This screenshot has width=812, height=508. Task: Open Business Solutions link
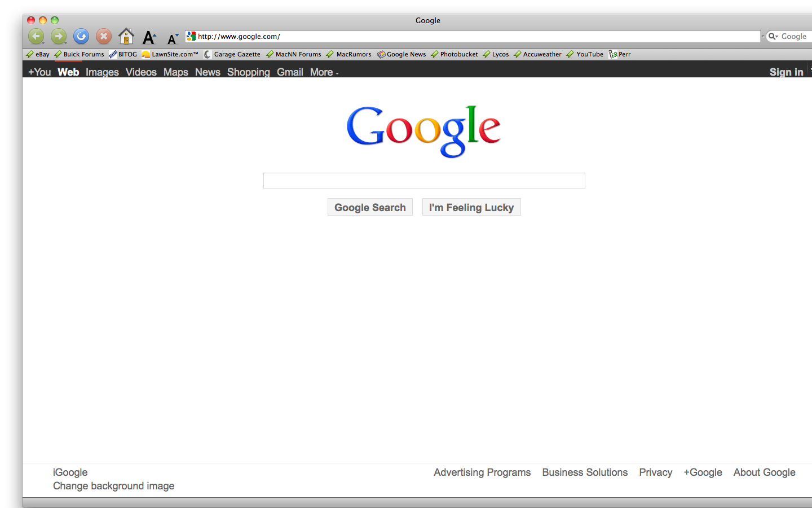pyautogui.click(x=585, y=472)
